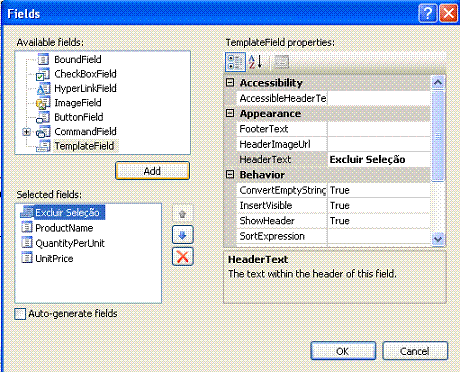Collapse the Appearance category
Viewport: 460px width, 372px height.
(x=230, y=113)
